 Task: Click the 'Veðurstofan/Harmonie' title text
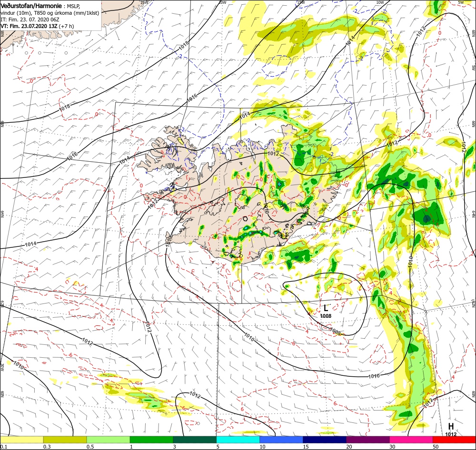point(31,6)
